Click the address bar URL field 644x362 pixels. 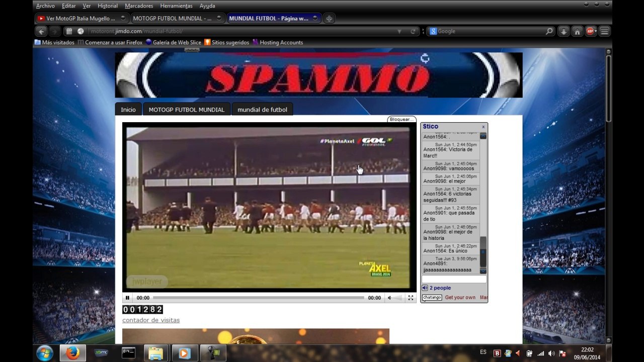point(242,31)
